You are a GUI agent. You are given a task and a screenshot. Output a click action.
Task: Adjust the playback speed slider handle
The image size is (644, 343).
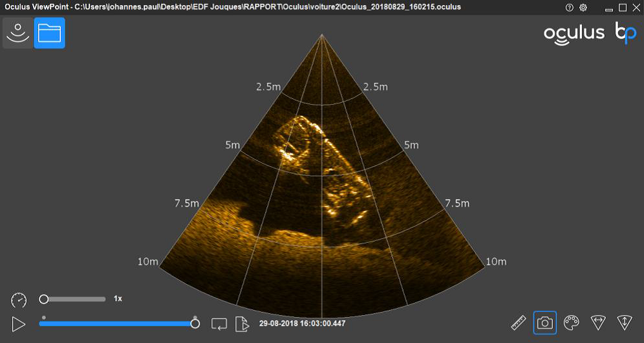click(44, 299)
